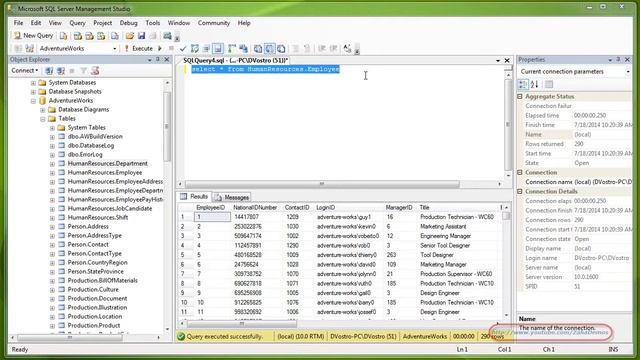The width and height of the screenshot is (640, 360).
Task: Select the Production.Culture table
Action: [x=93, y=289]
